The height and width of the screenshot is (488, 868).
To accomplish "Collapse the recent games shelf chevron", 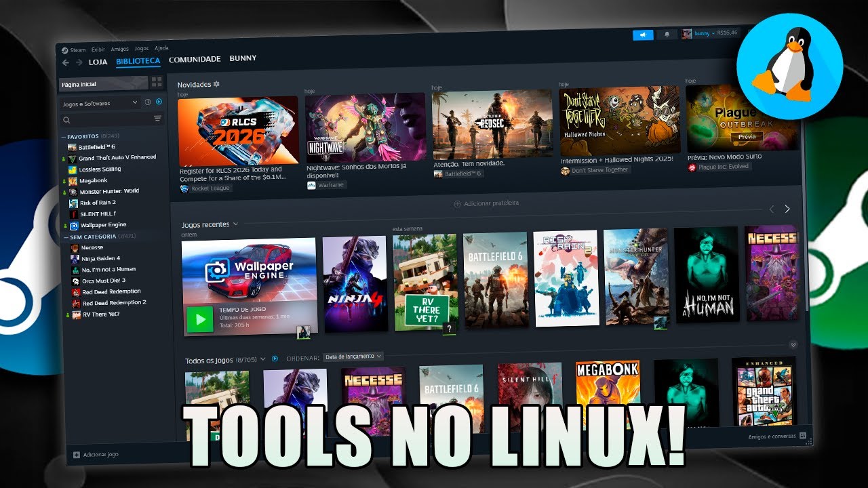I will pos(793,344).
